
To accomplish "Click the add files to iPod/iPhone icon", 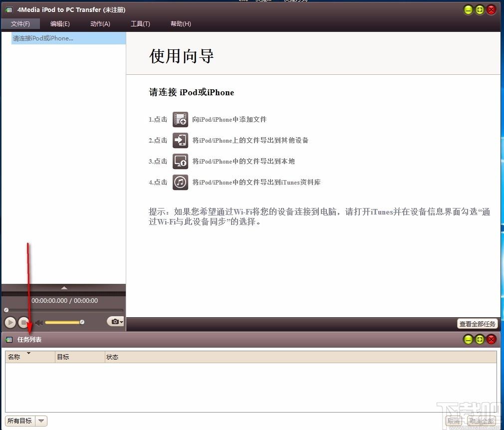I will tap(180, 120).
